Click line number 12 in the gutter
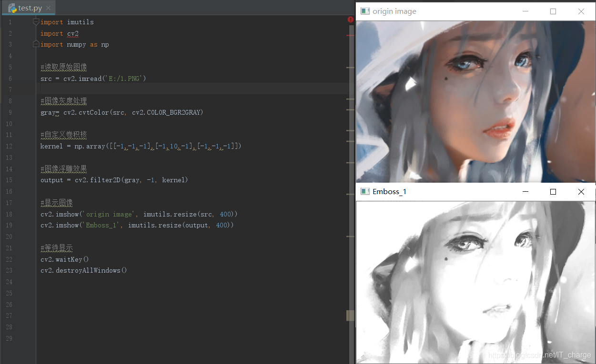Viewport: 596px width, 364px height. [9, 146]
